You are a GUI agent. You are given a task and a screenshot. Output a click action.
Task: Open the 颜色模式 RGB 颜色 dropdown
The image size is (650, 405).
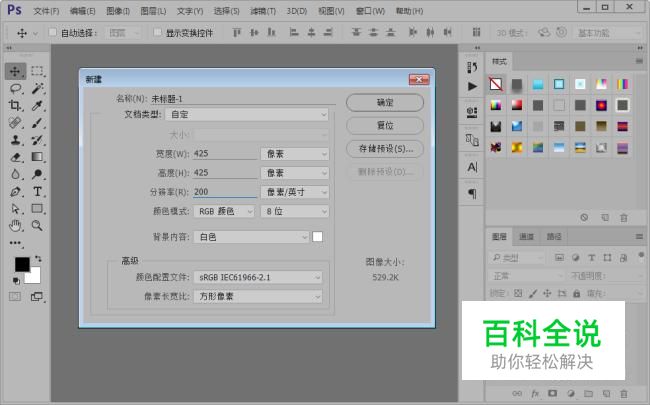[x=224, y=211]
